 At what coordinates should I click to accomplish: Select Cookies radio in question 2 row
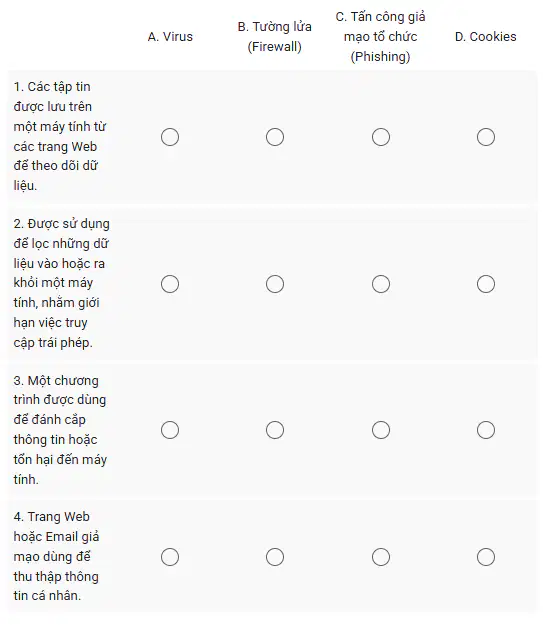click(x=486, y=284)
